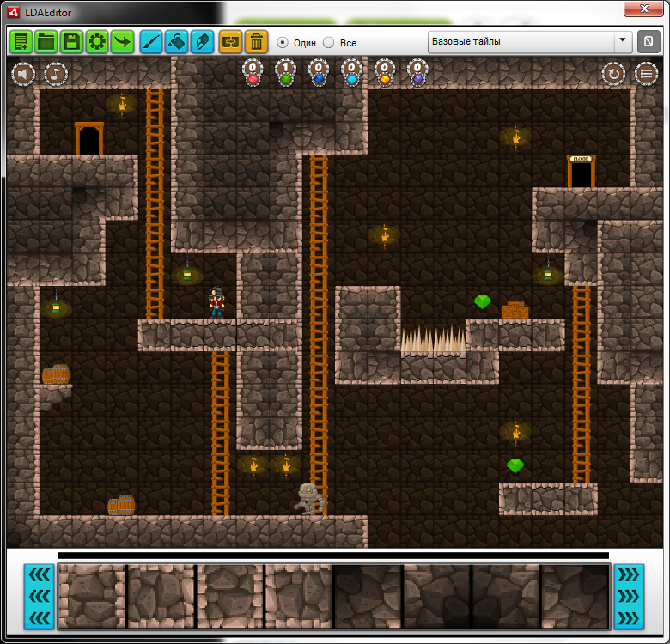Click the green arrow export icon
This screenshot has height=644, width=670.
(x=123, y=41)
